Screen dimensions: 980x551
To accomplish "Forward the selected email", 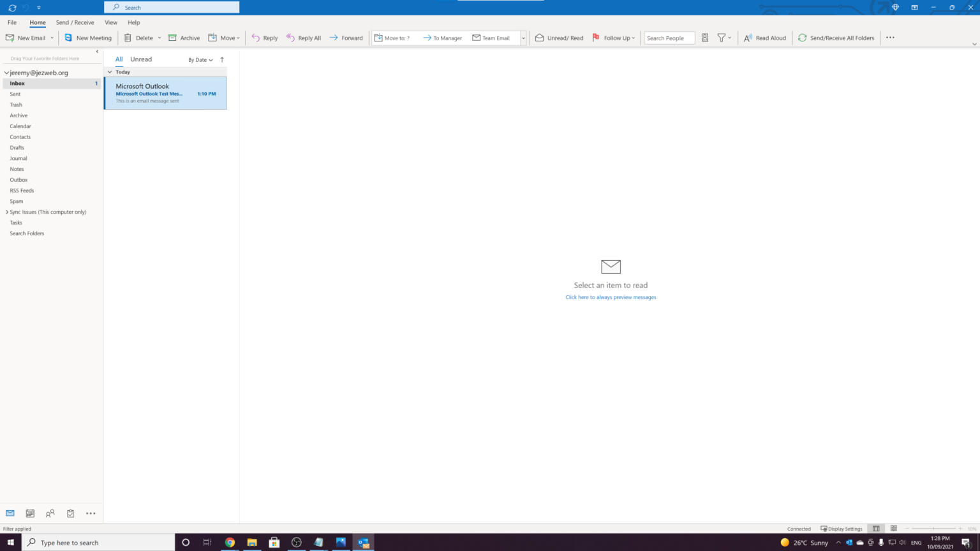I will coord(346,38).
